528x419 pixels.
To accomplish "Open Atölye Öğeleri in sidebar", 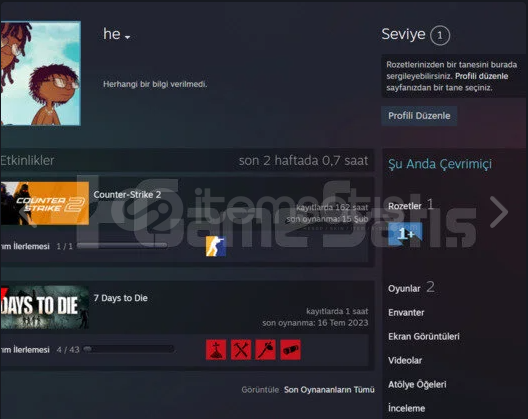I will (417, 384).
